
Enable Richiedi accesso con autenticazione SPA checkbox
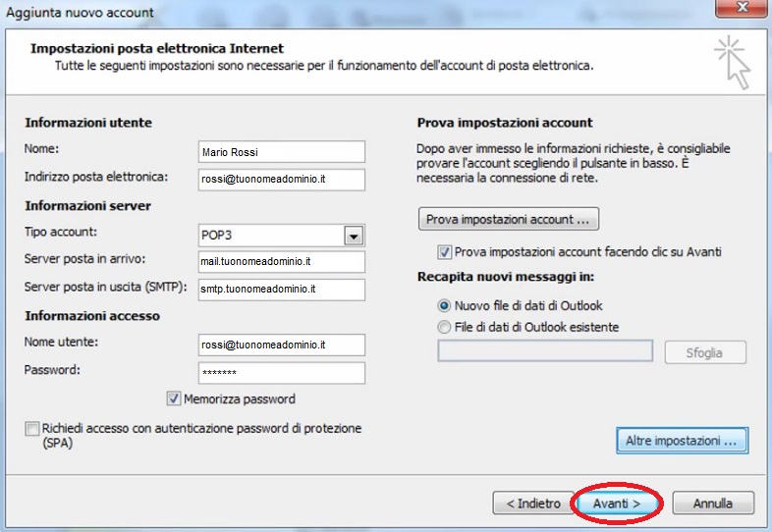point(33,429)
